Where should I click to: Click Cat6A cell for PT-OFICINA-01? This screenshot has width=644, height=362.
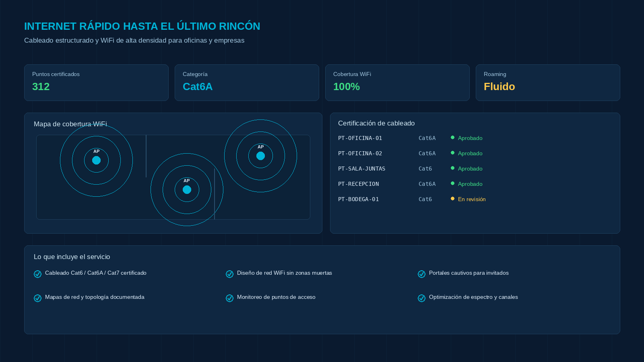(427, 138)
